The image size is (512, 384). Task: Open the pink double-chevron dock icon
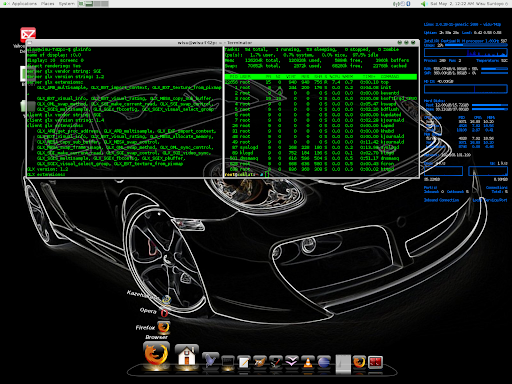pos(292,362)
